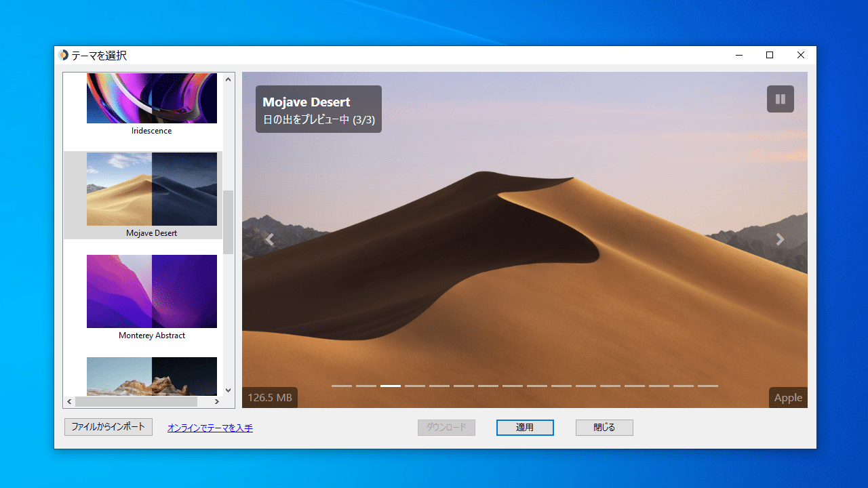Click the Apple credit label

pyautogui.click(x=788, y=398)
